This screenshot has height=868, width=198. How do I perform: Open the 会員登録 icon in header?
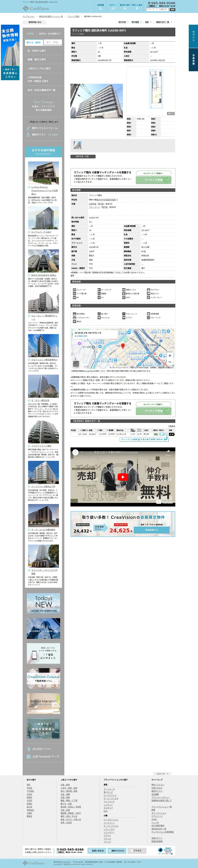click(x=100, y=7)
